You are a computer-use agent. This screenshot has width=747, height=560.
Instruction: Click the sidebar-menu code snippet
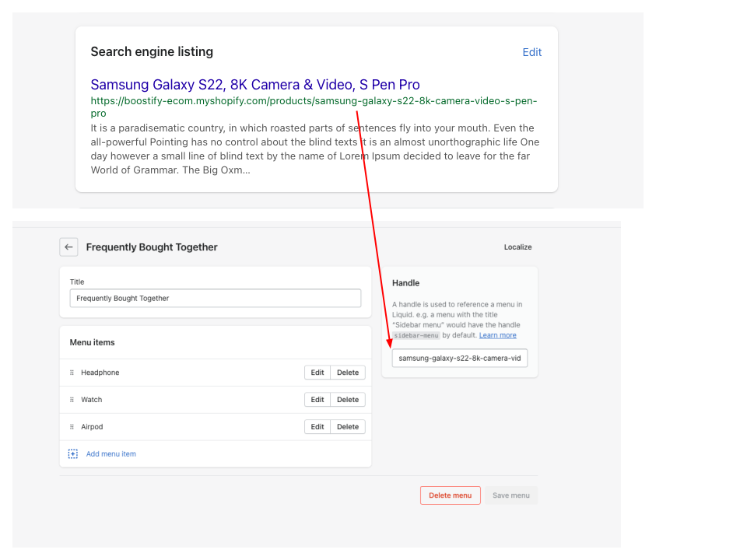point(416,336)
